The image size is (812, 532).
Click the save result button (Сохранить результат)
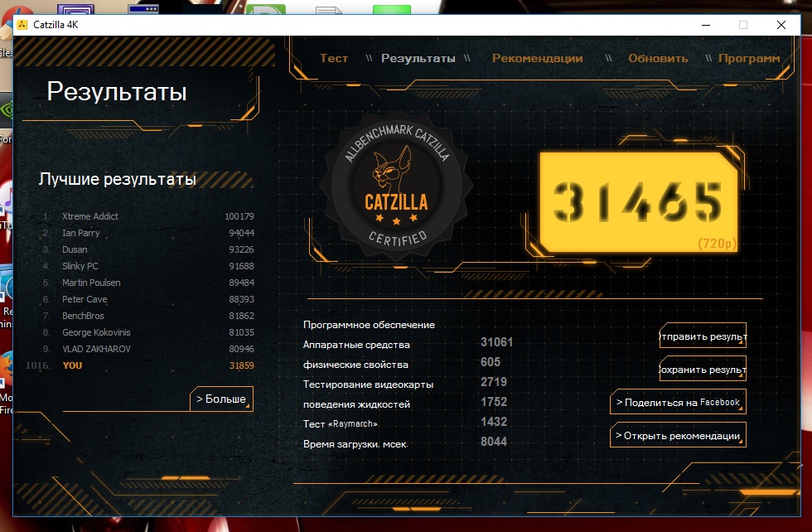[703, 370]
